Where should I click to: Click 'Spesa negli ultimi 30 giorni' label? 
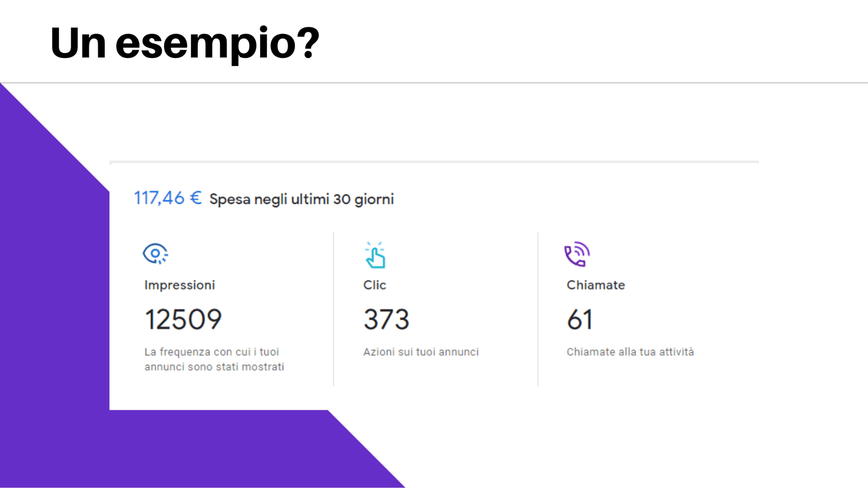302,199
